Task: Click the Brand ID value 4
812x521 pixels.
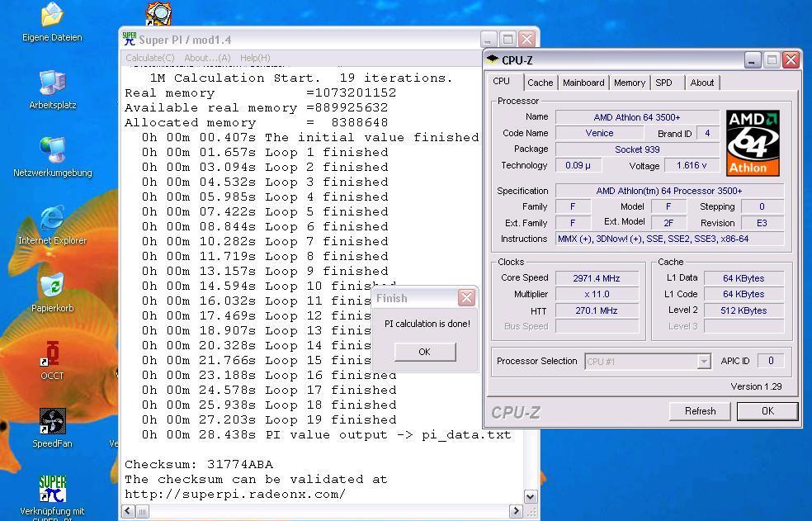Action: tap(708, 133)
